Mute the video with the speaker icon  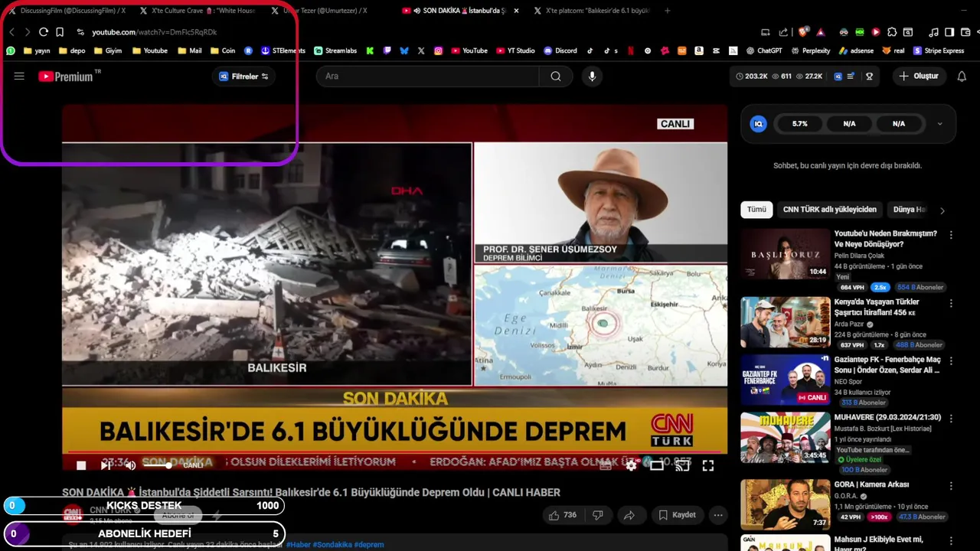tap(131, 465)
